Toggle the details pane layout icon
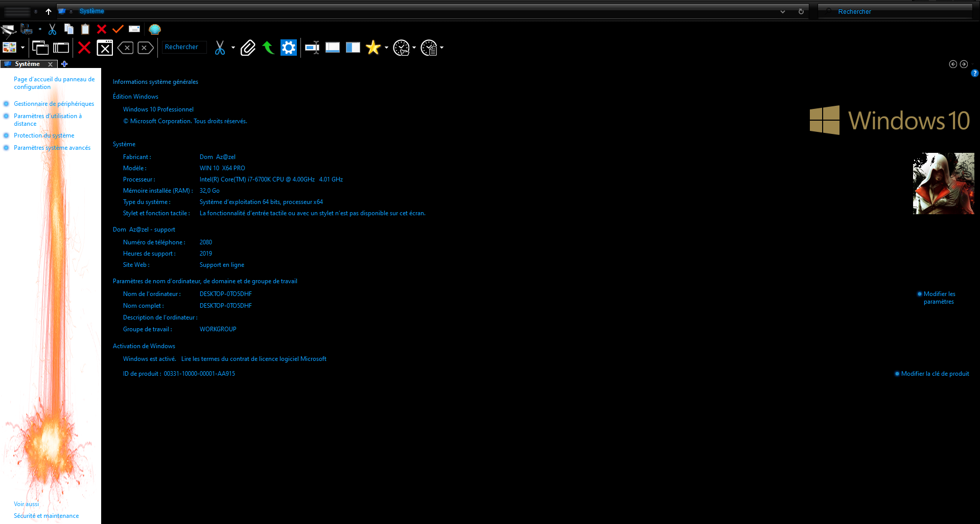This screenshot has width=980, height=524. pyautogui.click(x=333, y=48)
